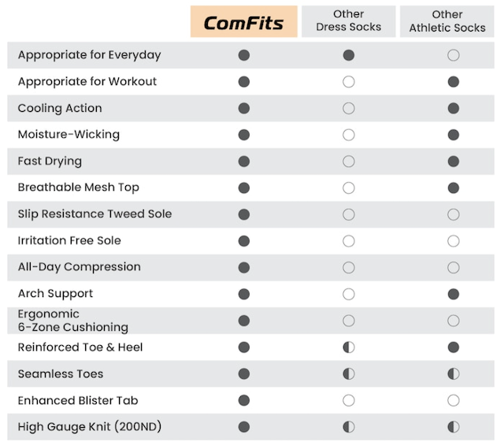Image resolution: width=504 pixels, height=446 pixels.
Task: Click the ComFits brand logo header
Action: 243,22
